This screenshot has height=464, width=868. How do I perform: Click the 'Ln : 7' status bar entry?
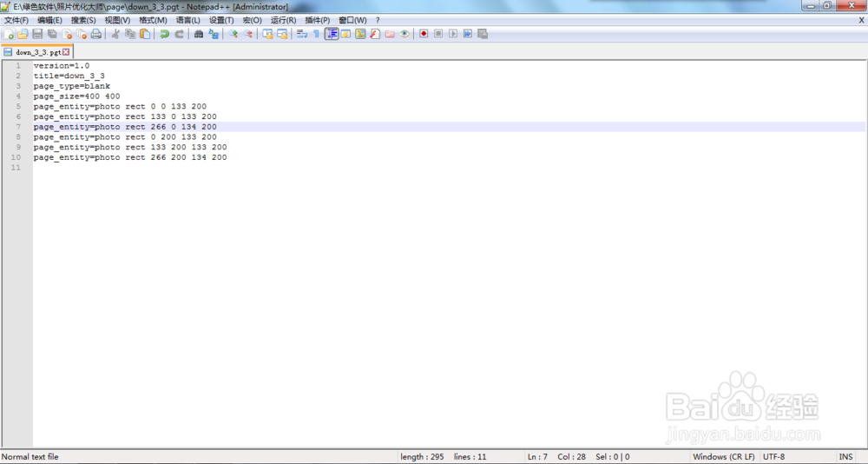coord(537,457)
